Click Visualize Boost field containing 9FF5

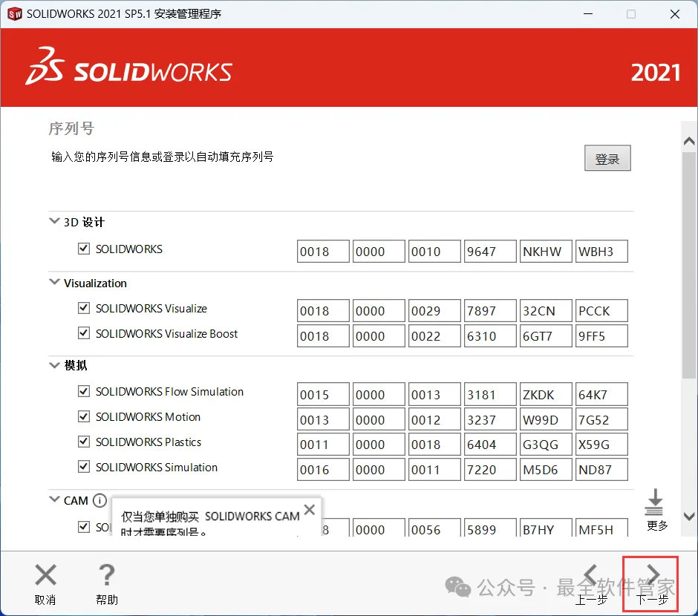coord(601,335)
